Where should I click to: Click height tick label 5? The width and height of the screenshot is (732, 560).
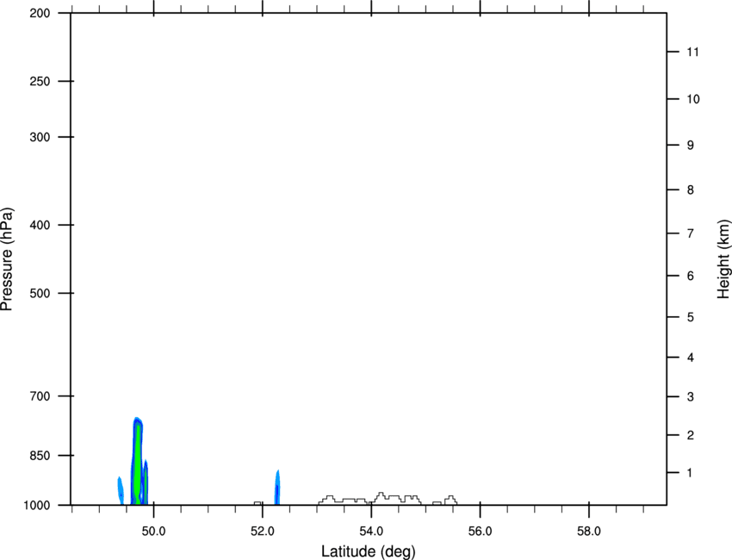pyautogui.click(x=691, y=317)
